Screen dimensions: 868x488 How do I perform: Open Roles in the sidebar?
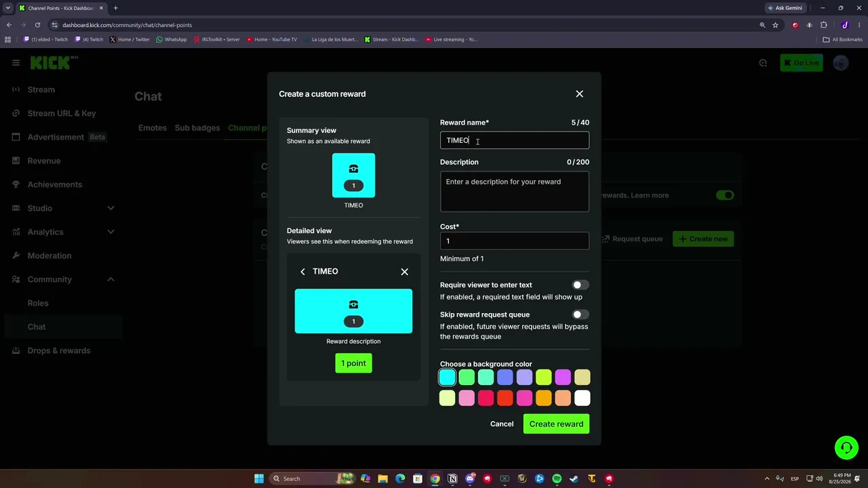[x=38, y=303]
